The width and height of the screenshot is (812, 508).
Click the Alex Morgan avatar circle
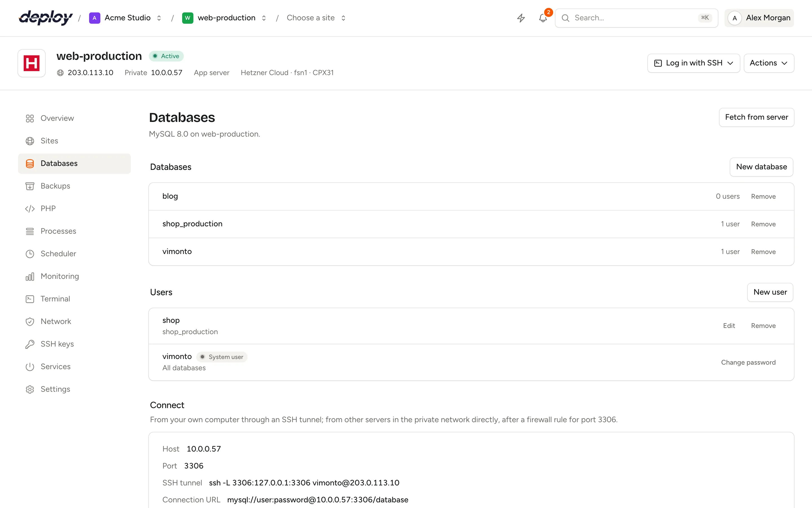pos(735,18)
